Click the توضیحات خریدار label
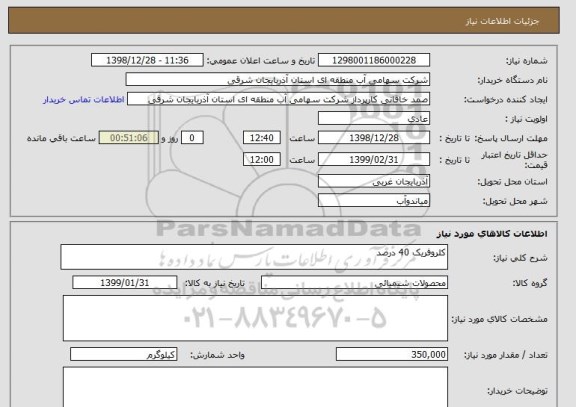Viewport: 576px width, 407px height. click(x=517, y=391)
